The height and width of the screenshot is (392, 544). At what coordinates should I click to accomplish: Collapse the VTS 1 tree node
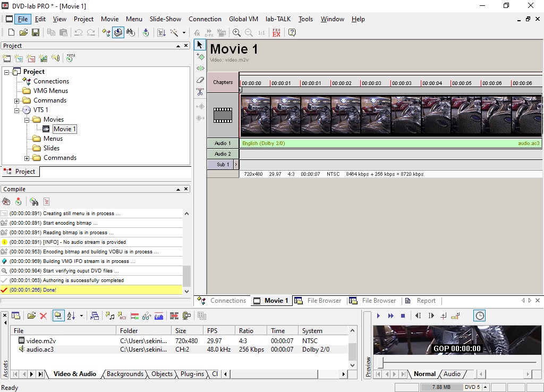point(17,110)
